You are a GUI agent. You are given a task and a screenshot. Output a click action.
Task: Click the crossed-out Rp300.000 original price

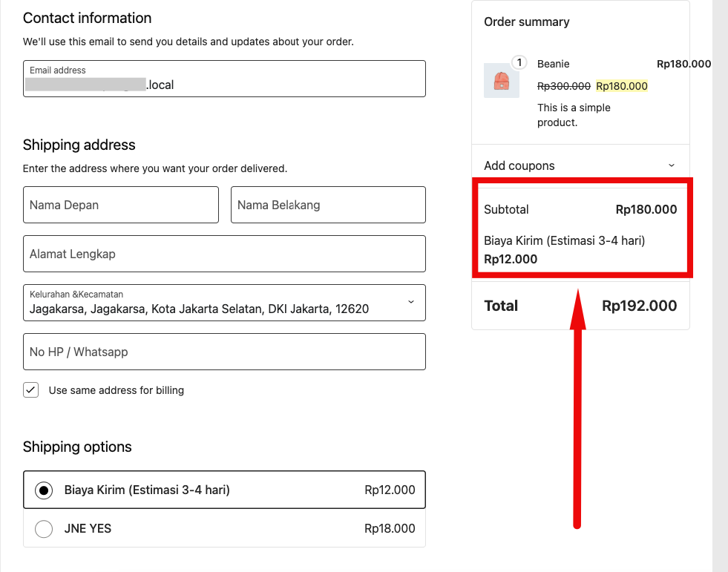pyautogui.click(x=564, y=86)
